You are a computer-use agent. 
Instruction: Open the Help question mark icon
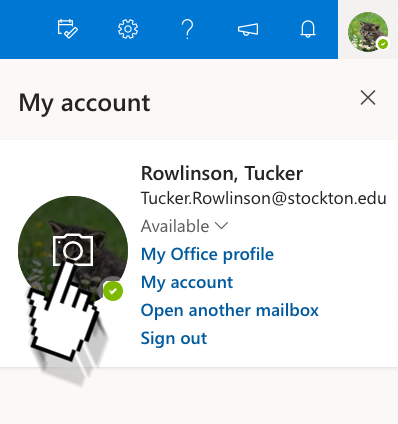187,29
